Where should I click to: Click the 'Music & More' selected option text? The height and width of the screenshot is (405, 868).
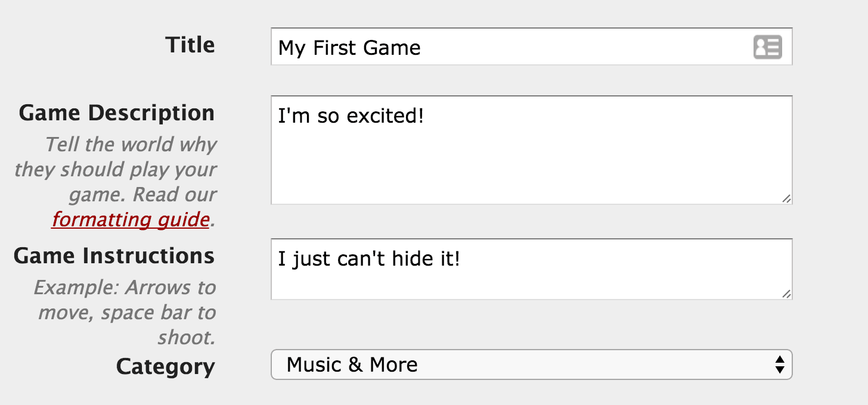tap(352, 364)
